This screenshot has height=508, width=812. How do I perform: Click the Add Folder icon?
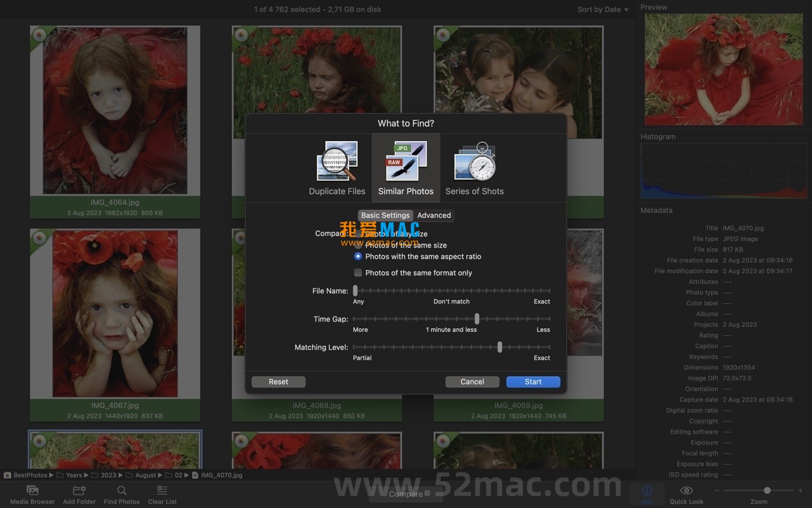[x=79, y=493]
